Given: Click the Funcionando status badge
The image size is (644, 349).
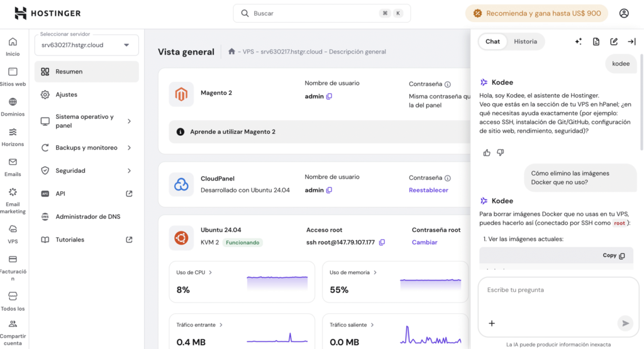Looking at the screenshot, I should click(x=242, y=243).
